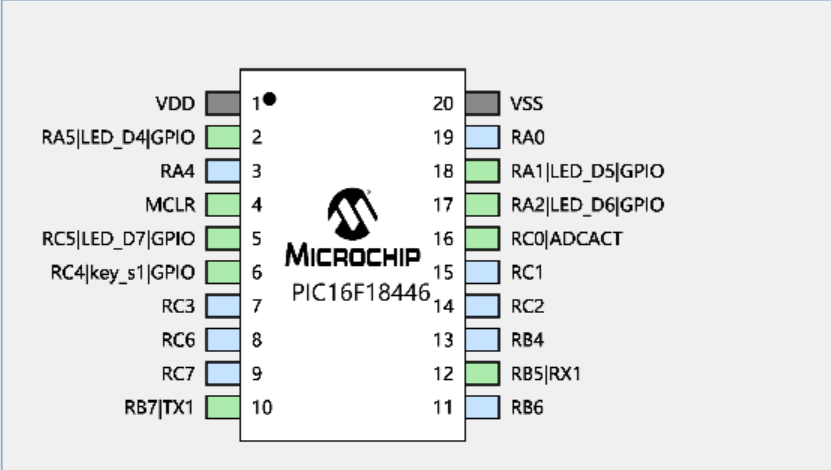Click the gray VDD pin 1 box

(x=223, y=103)
